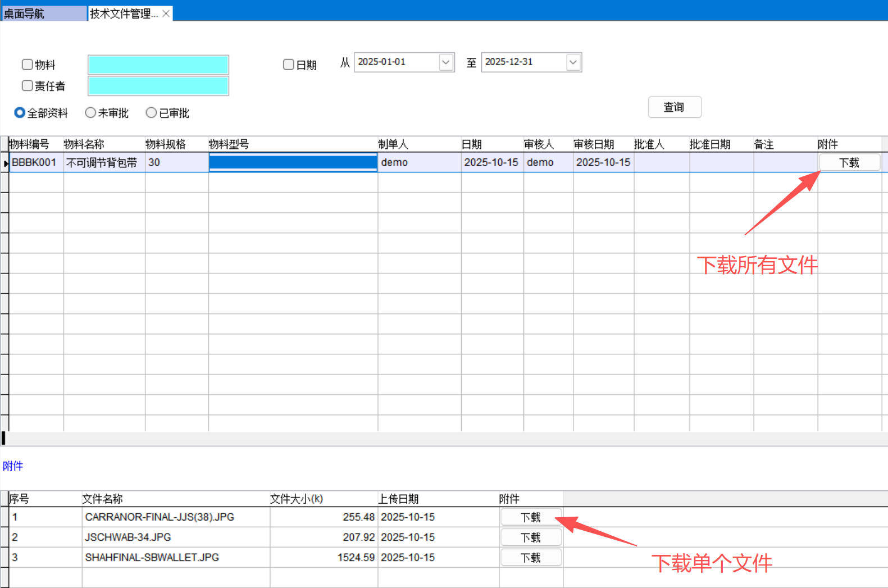Expand the end date 2025-12-31 dropdown
This screenshot has height=588, width=888.
point(573,62)
